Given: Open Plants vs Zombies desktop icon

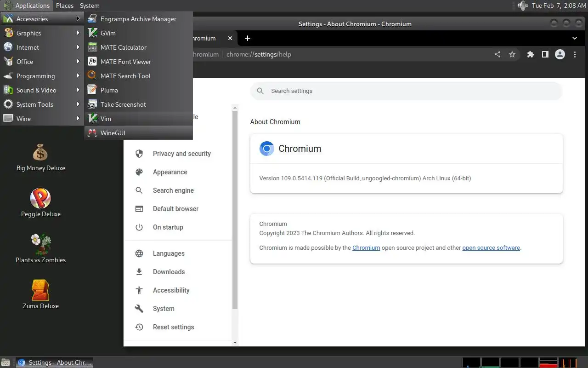Looking at the screenshot, I should (40, 248).
